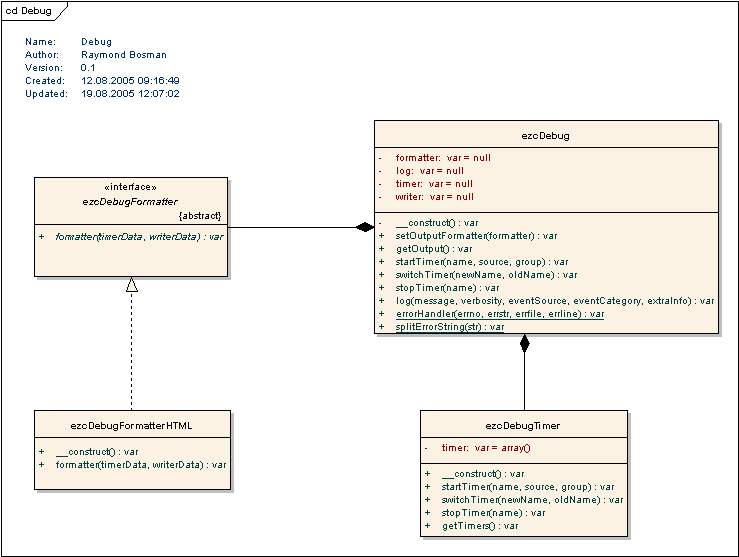Click the «interface» stereotype label
The image size is (739, 557).
coord(131,187)
